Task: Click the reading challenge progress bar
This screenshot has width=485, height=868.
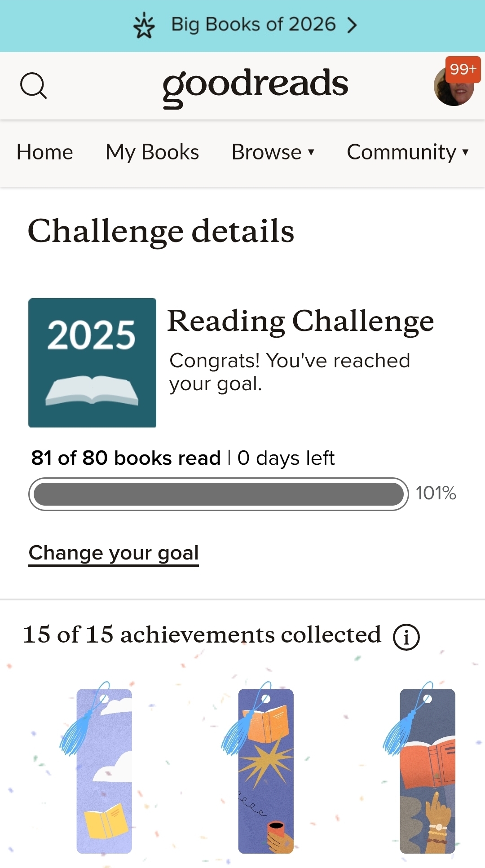Action: (219, 494)
